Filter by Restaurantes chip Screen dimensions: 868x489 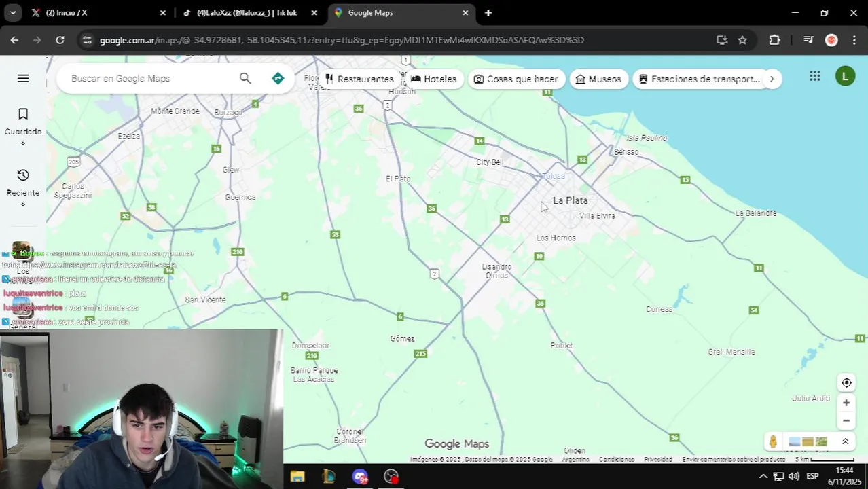point(359,79)
